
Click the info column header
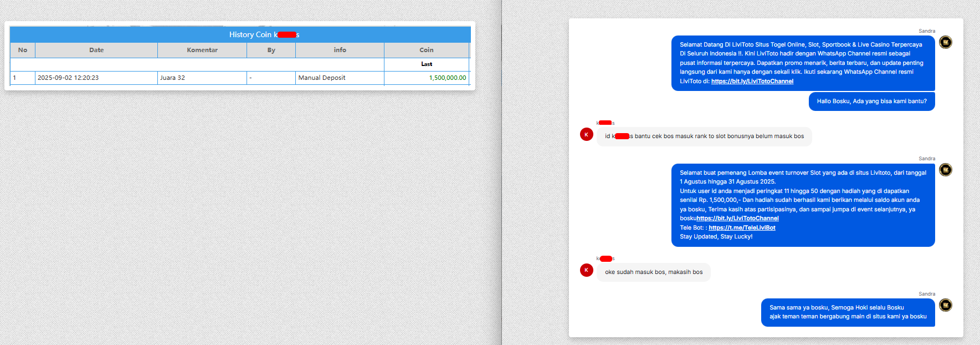pyautogui.click(x=340, y=50)
